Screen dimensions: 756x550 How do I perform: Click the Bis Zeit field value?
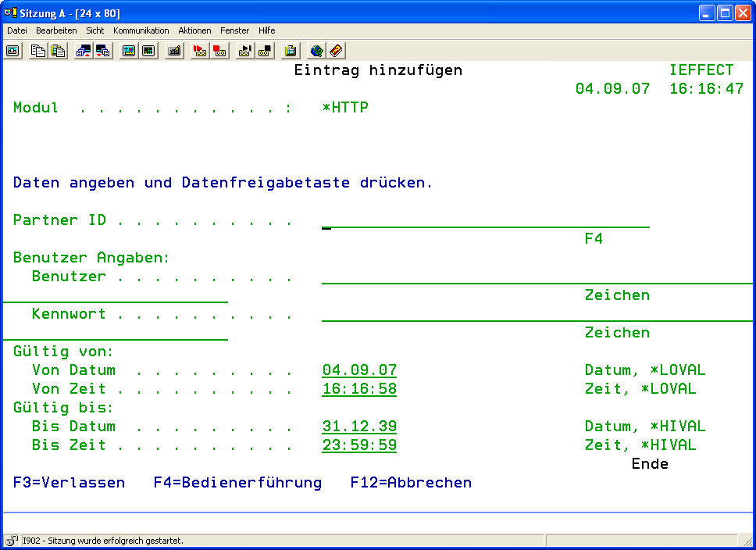click(x=359, y=445)
